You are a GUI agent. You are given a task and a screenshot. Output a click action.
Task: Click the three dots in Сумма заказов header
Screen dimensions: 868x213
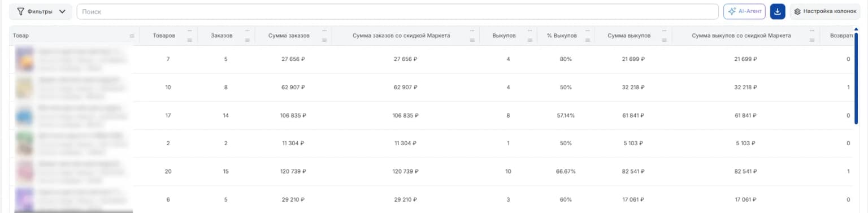pos(324,31)
